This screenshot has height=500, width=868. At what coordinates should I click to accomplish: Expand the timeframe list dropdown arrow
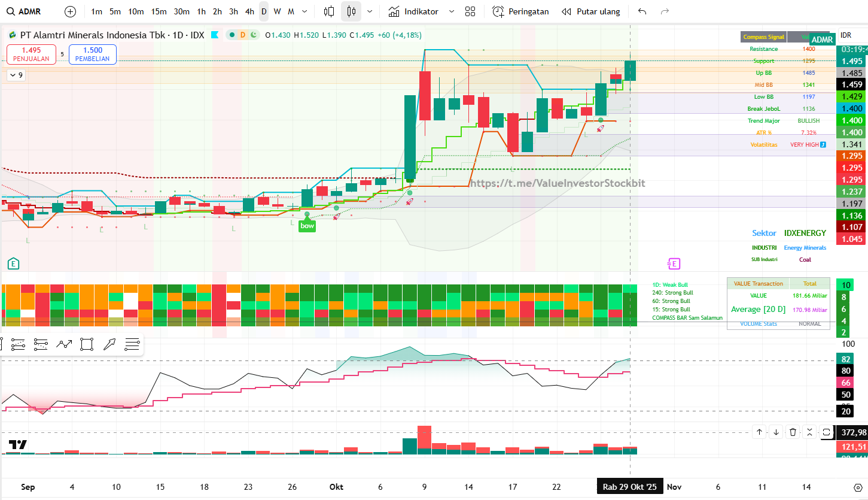(305, 11)
